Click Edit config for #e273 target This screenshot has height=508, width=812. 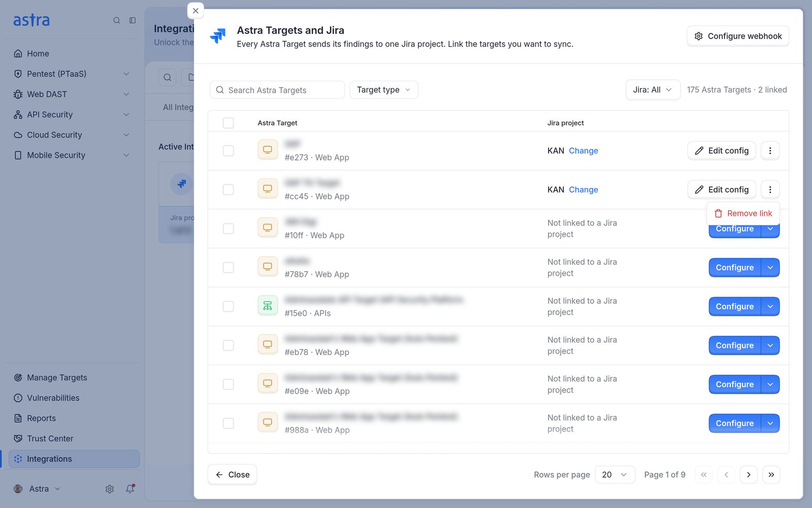(x=722, y=150)
